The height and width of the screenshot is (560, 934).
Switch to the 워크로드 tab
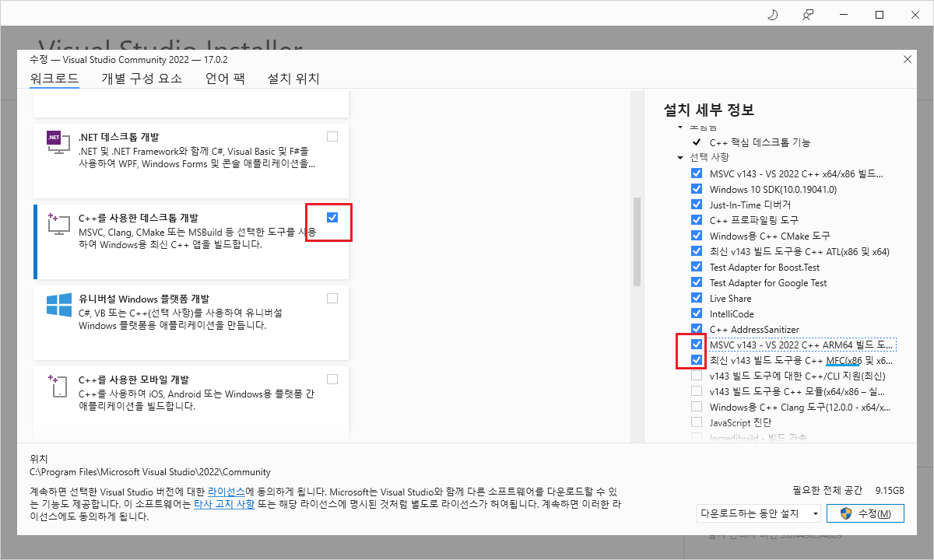(x=54, y=79)
